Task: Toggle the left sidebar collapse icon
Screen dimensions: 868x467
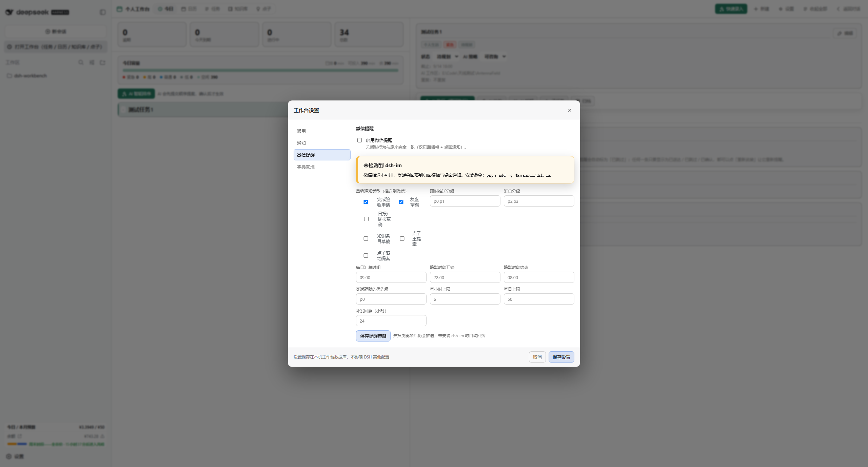Action: point(102,12)
